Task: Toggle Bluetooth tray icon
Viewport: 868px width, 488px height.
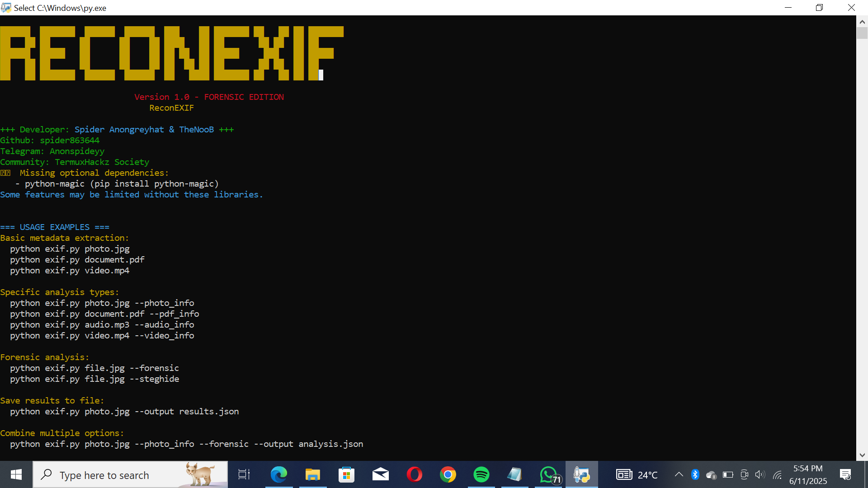Action: click(695, 474)
